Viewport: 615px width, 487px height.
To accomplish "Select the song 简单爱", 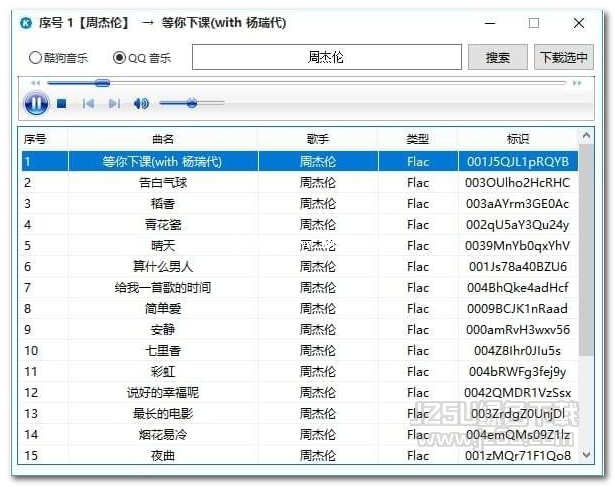I will pos(163,309).
